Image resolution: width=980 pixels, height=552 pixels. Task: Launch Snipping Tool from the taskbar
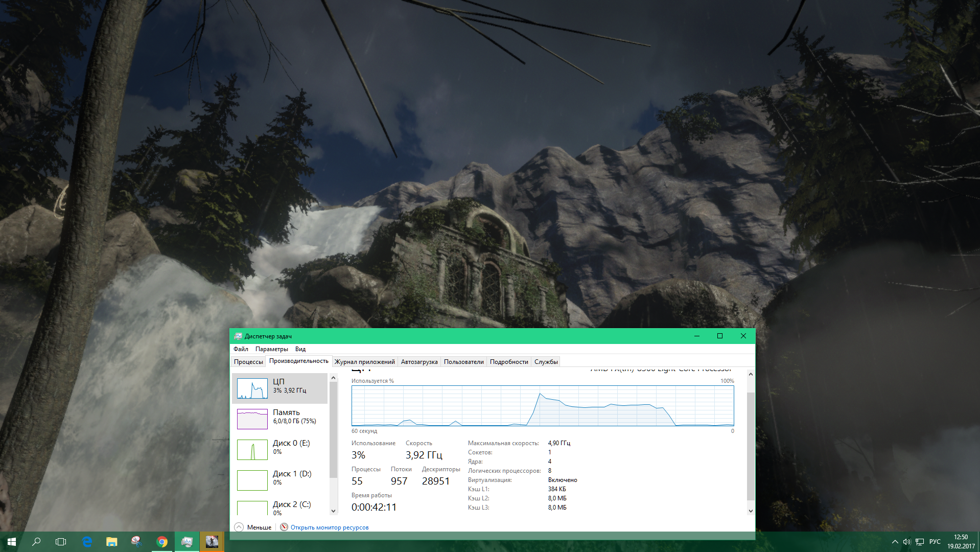coord(136,542)
